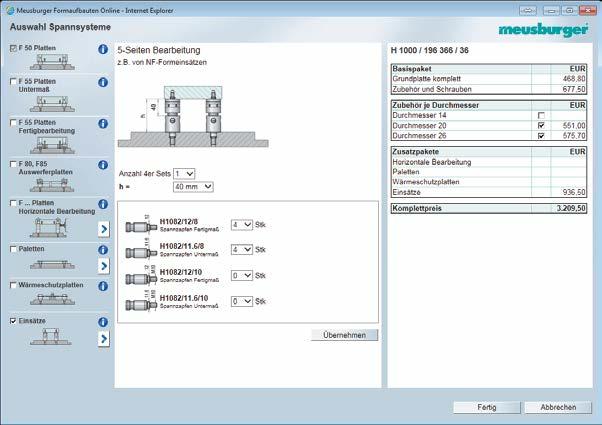Click arrow button under Einsätze
This screenshot has height=425, width=602.
pos(104,339)
